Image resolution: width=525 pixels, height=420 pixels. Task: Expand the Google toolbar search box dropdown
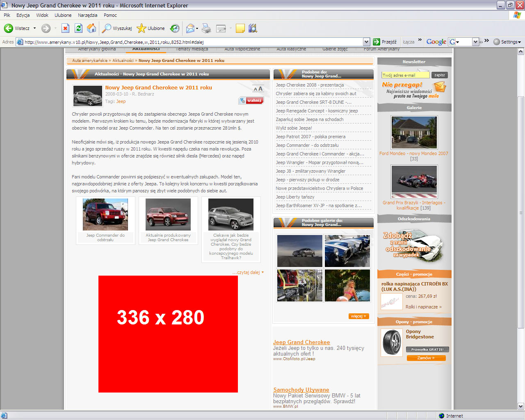click(x=475, y=42)
